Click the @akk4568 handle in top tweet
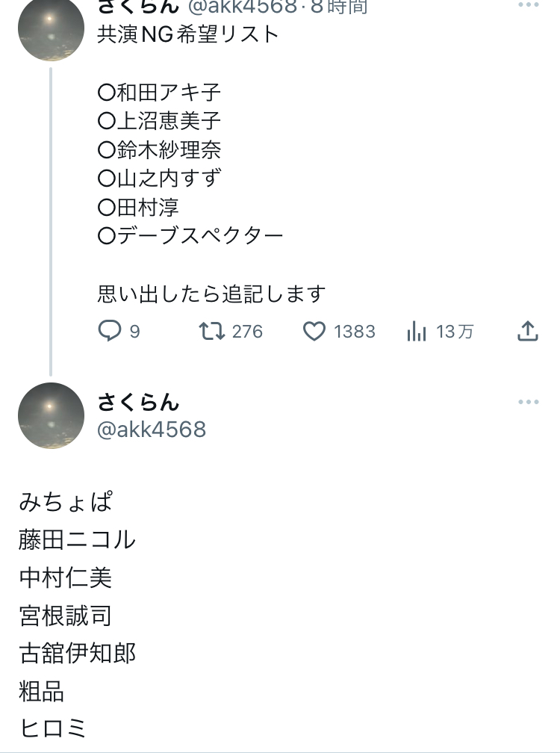The width and height of the screenshot is (560, 753). coord(243,7)
